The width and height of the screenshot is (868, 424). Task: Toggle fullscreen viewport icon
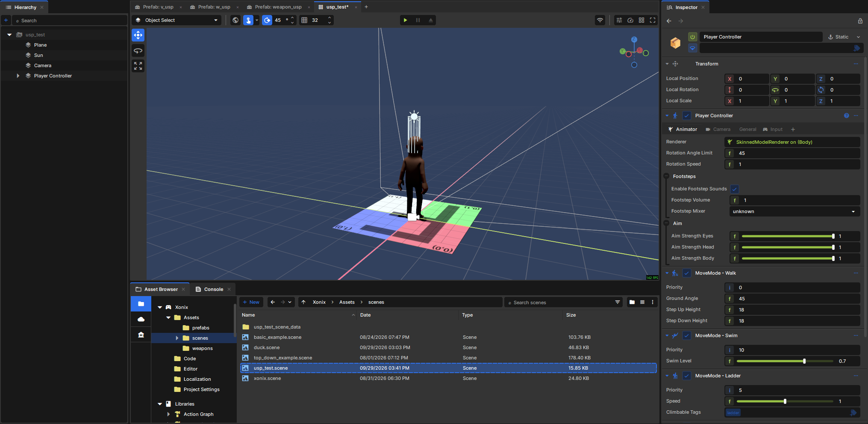(653, 20)
